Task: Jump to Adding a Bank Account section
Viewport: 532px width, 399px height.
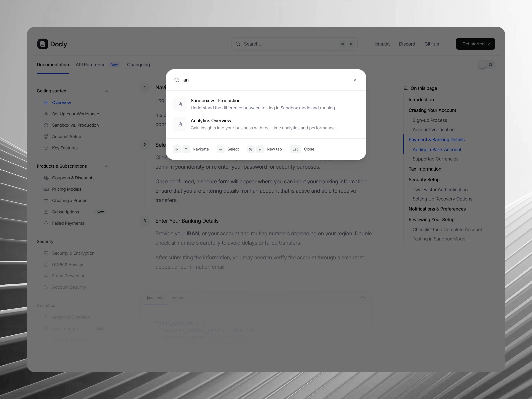Action: 437,150
